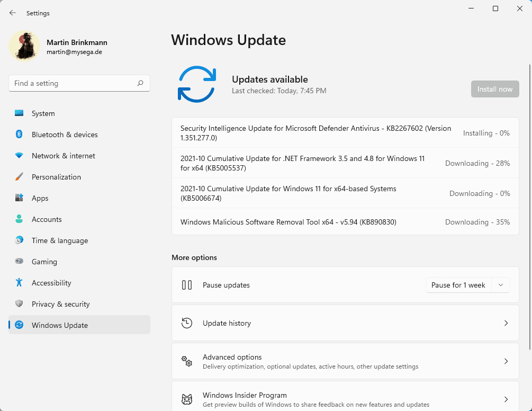532x411 pixels.
Task: Click the Find a setting search field
Action: coord(79,83)
